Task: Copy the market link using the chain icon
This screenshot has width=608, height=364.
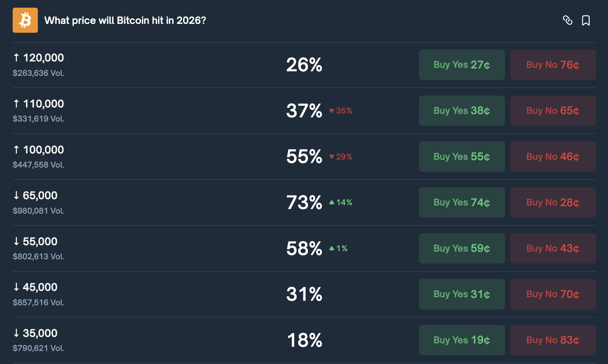Action: pyautogui.click(x=568, y=21)
